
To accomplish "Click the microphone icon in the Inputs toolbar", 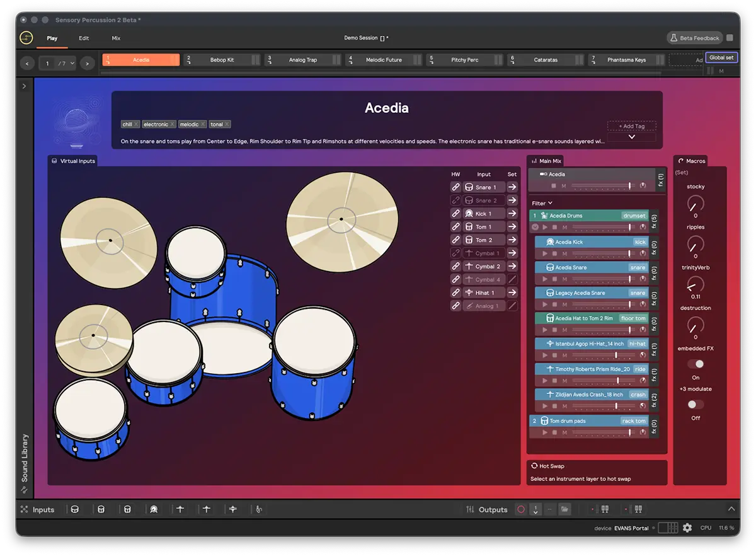I will [x=259, y=509].
